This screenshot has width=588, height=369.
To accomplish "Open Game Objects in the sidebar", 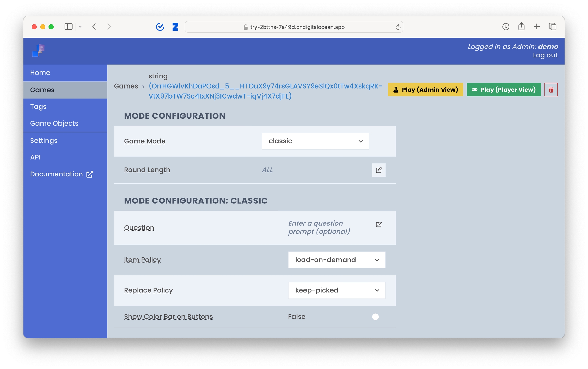I will [54, 124].
